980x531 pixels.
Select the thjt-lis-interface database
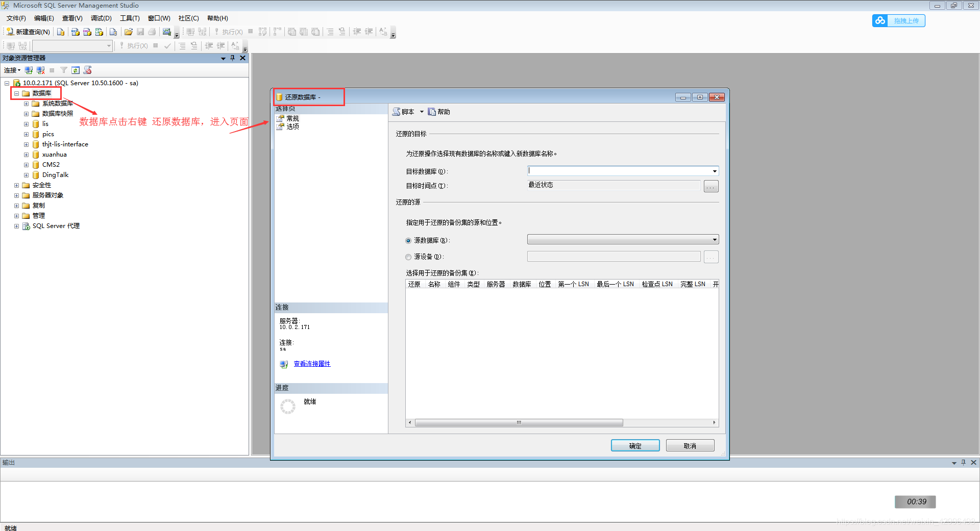point(65,144)
